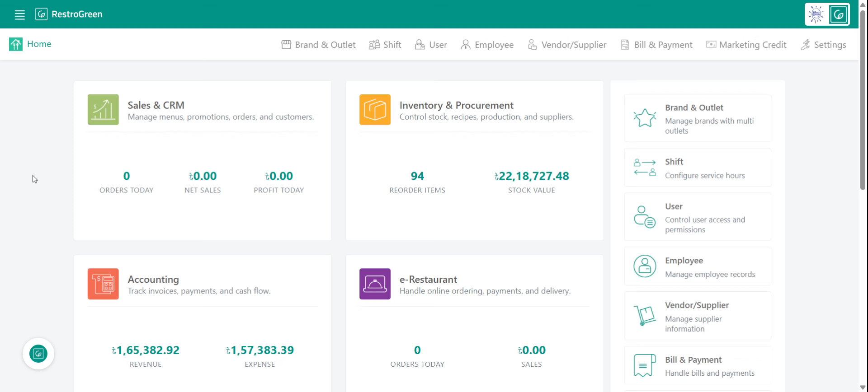Open the User access card in sidebar
This screenshot has height=392, width=868.
698,217
